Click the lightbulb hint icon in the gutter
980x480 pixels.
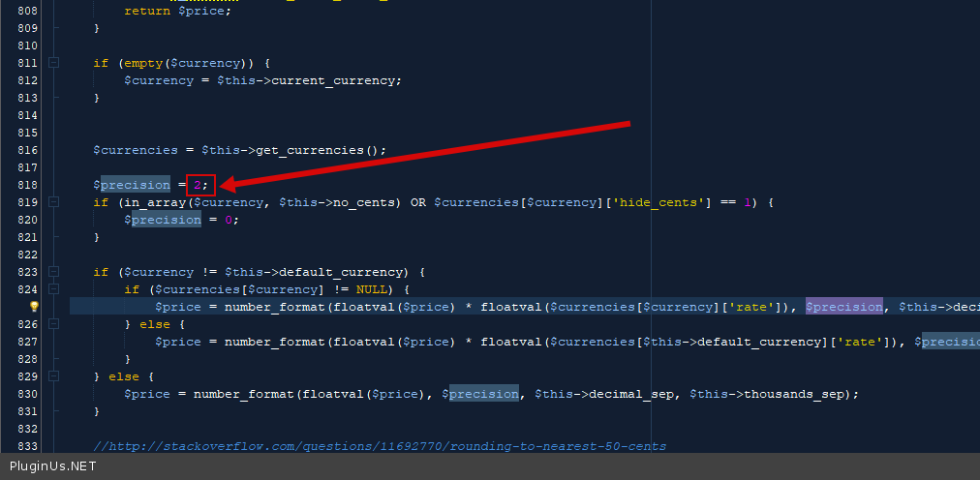tap(34, 307)
